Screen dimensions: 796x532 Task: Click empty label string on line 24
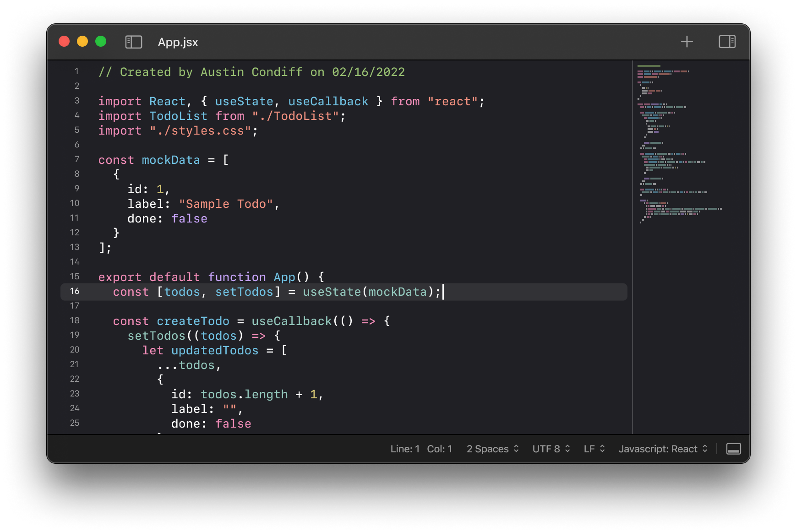[229, 409]
